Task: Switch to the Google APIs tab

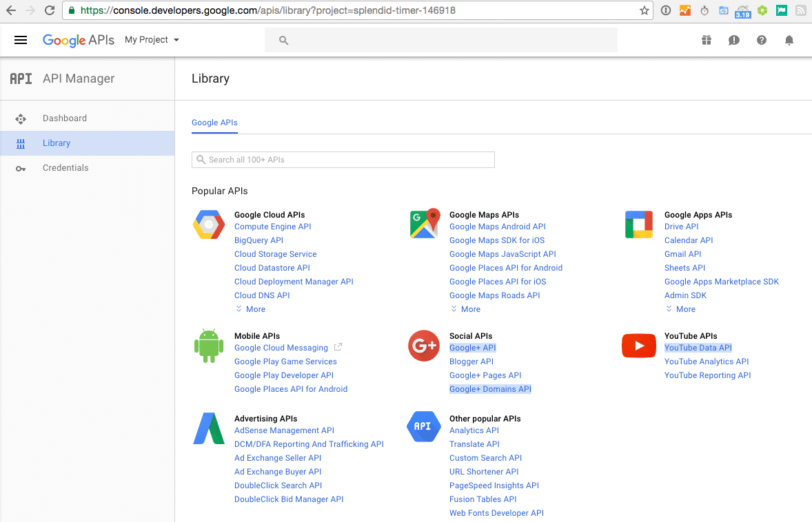Action: coord(214,123)
